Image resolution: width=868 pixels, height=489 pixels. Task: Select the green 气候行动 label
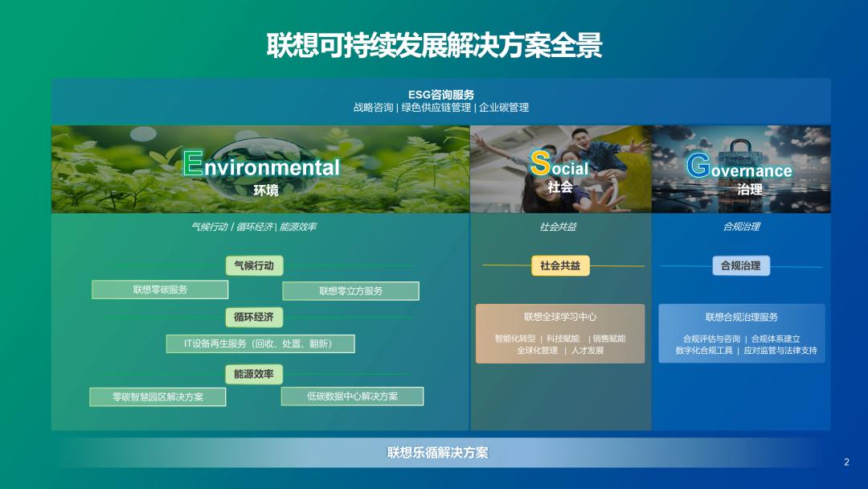point(254,266)
